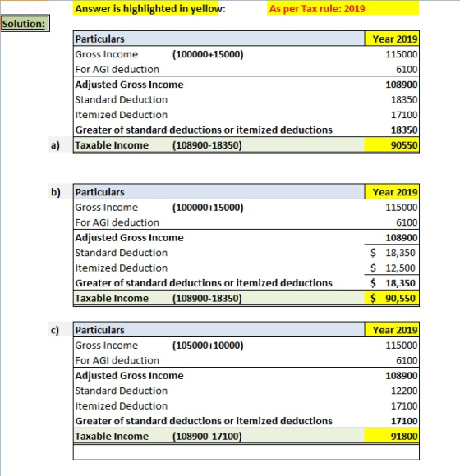Click For AGI deduction 6100 in table c)
Screen dimensions: 460x476
click(x=407, y=360)
